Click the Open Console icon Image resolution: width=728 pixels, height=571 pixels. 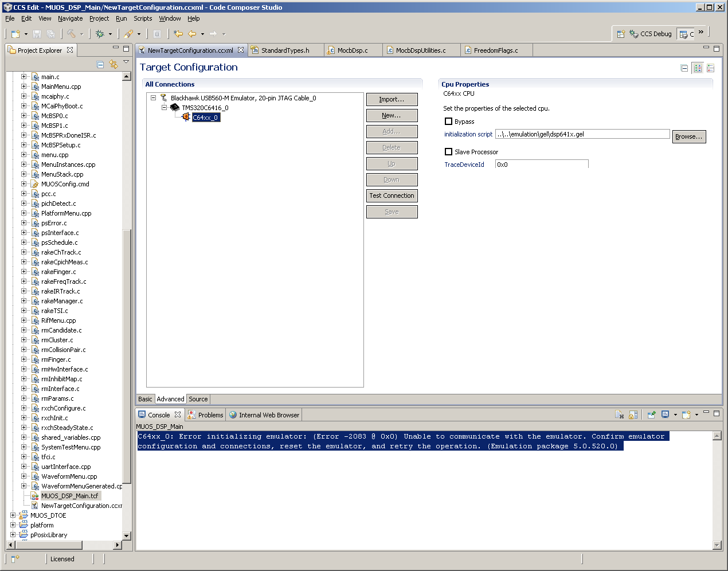coord(686,414)
